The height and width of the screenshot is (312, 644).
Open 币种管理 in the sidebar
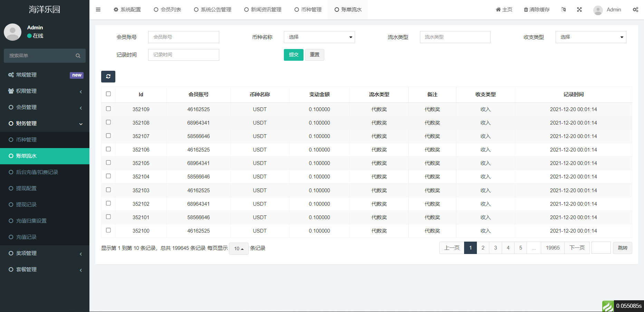[45, 140]
